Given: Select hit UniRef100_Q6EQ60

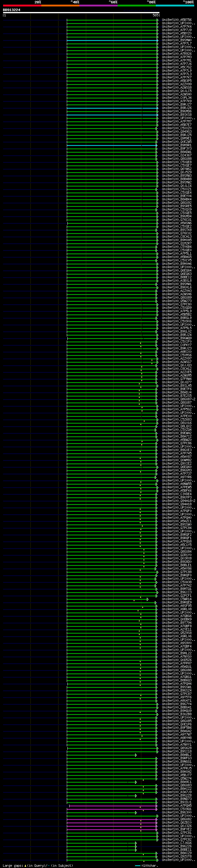Looking at the screenshot, I should click(x=177, y=467).
